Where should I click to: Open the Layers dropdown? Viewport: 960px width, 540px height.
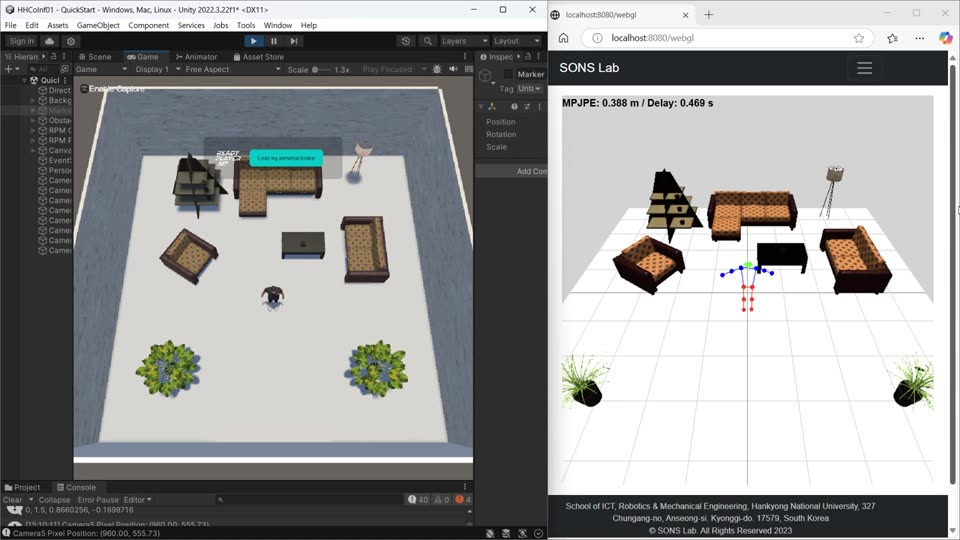coord(464,41)
